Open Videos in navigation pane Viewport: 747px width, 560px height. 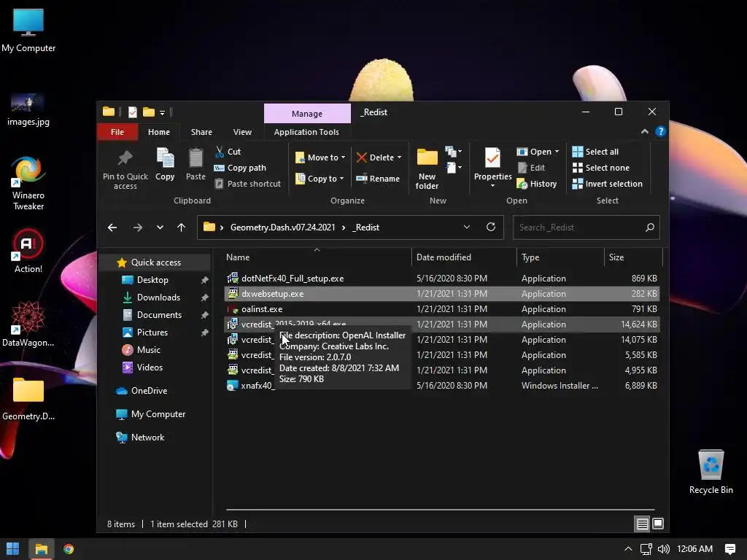tap(150, 367)
